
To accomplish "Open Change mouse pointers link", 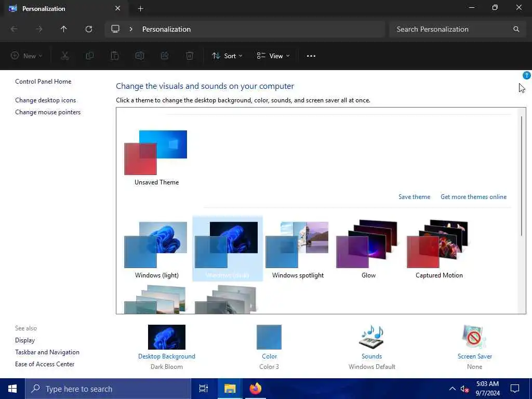I will click(48, 112).
